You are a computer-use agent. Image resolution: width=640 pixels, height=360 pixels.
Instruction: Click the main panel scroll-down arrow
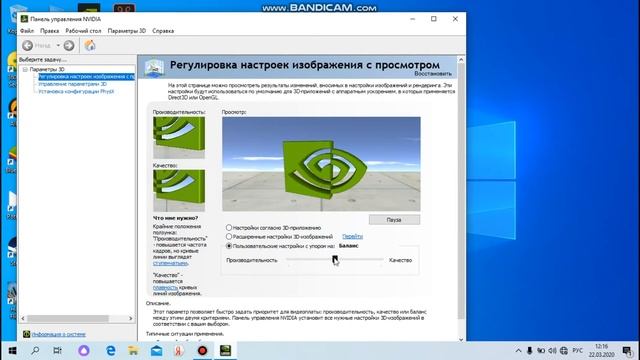coord(461,339)
